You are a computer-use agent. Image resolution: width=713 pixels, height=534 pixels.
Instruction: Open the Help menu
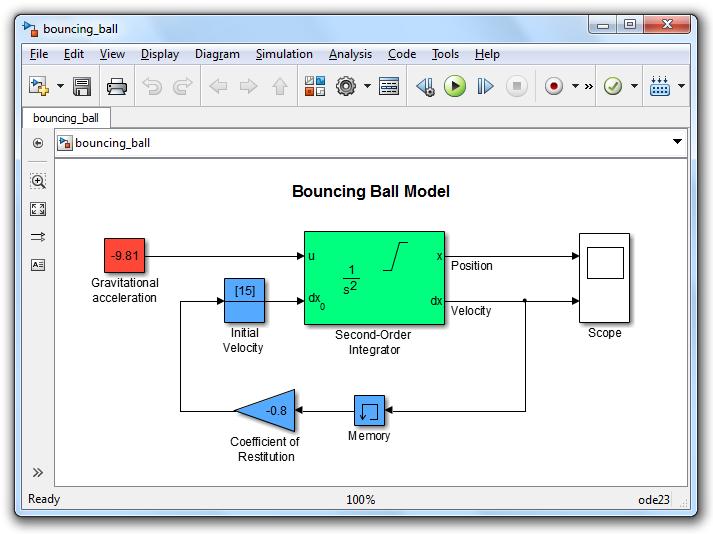(487, 54)
